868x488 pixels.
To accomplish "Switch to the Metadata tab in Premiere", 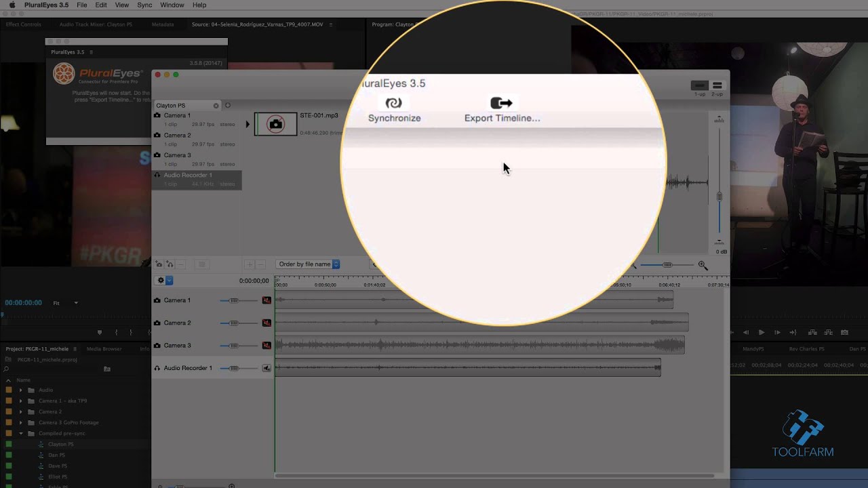I will pos(163,24).
